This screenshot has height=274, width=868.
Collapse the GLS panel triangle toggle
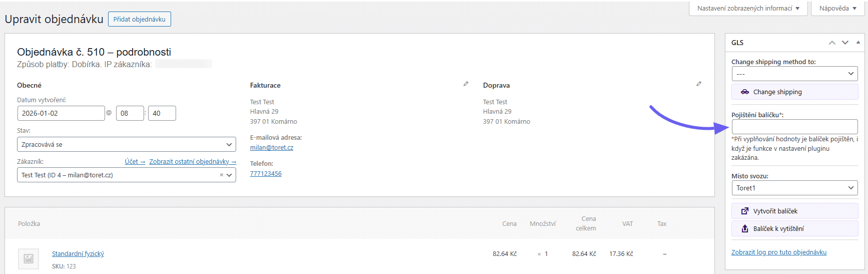point(858,43)
